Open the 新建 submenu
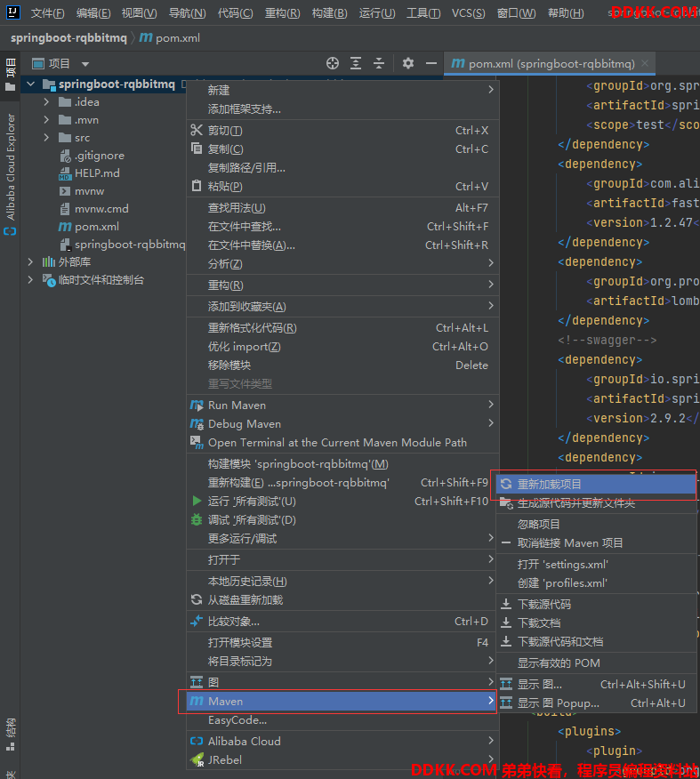 click(x=342, y=90)
